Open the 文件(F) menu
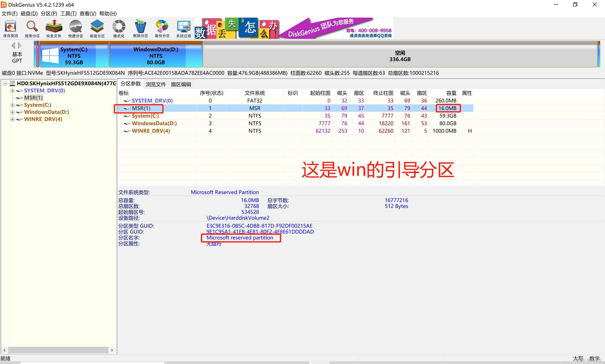The image size is (605, 364). tap(10, 13)
